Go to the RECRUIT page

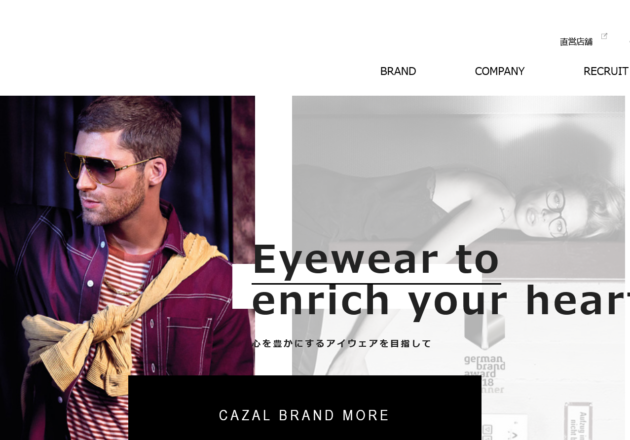pyautogui.click(x=606, y=71)
